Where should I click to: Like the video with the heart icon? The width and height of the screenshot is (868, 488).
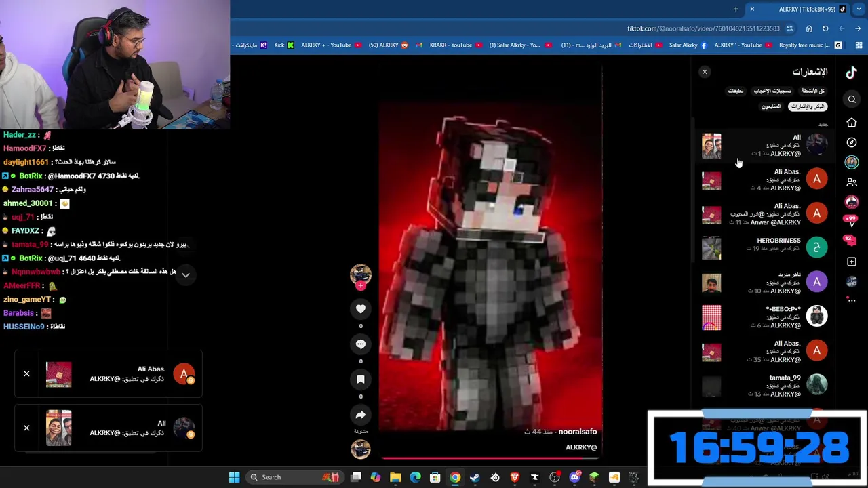point(361,309)
